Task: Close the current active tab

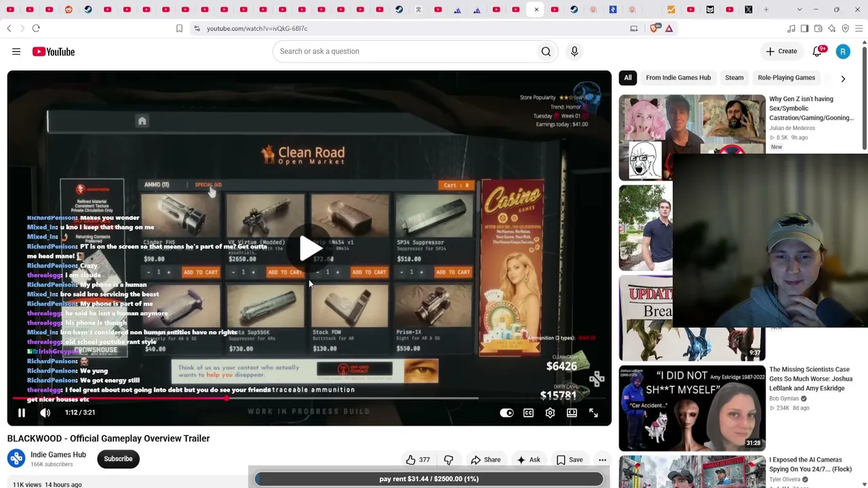Action: coord(536,9)
